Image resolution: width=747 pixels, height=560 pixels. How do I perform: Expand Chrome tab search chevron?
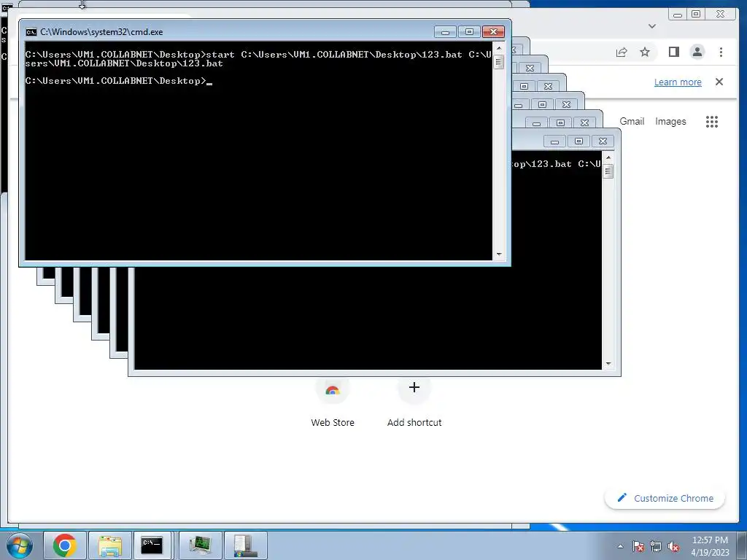pos(652,26)
